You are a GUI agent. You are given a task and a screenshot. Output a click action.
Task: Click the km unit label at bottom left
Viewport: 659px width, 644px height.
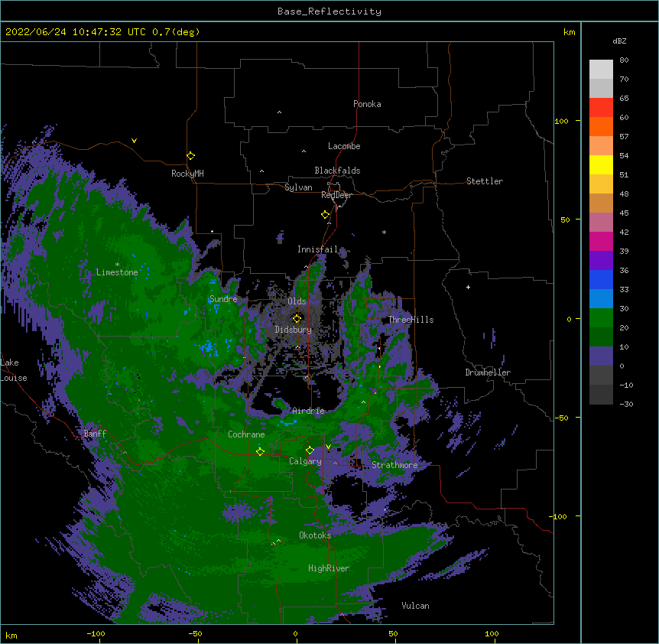click(x=11, y=636)
